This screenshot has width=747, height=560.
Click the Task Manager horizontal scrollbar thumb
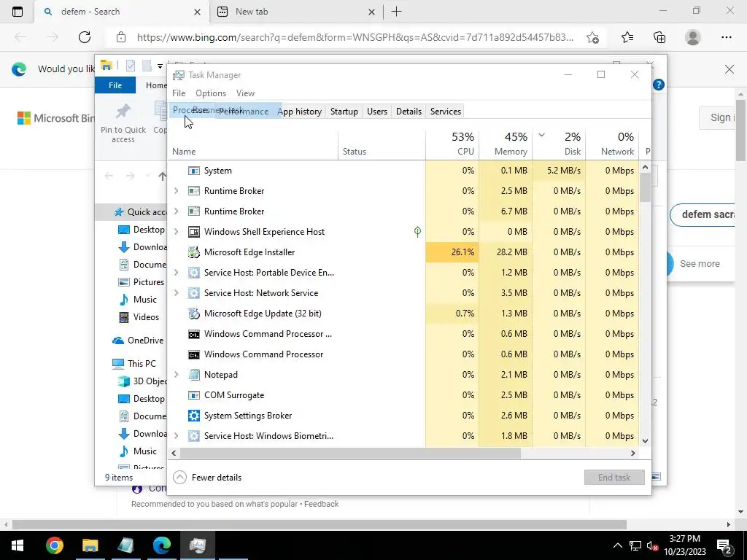click(x=350, y=454)
